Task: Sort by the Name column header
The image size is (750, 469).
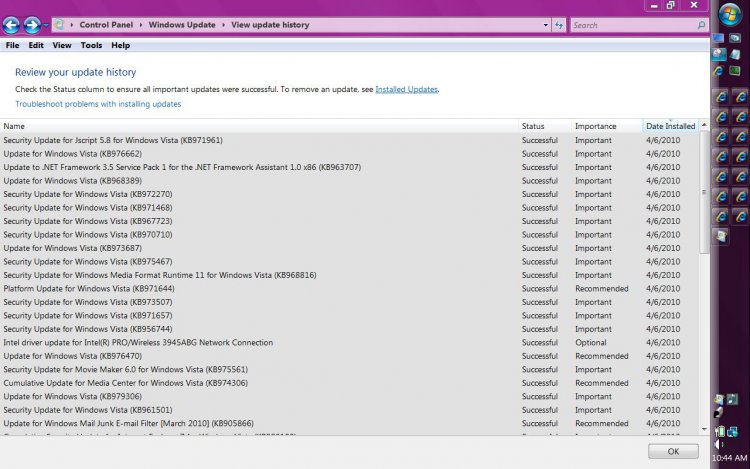Action: tap(260, 126)
